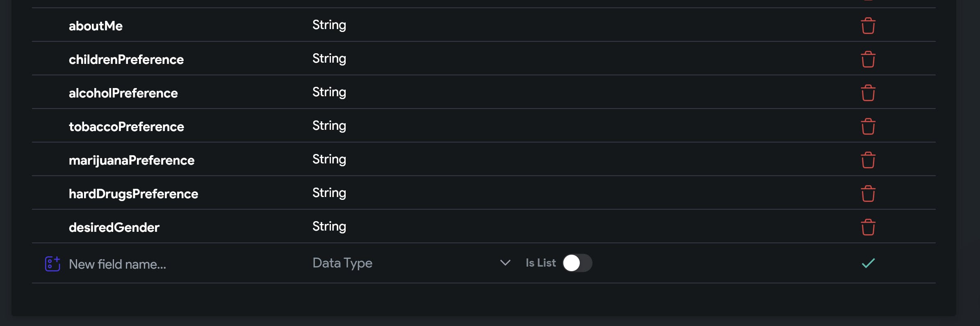Remove the marijuanaPreference field
The image size is (980, 326).
pos(868,160)
